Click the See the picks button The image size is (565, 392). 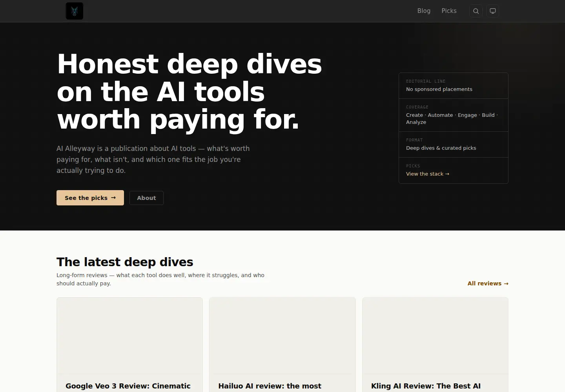pos(90,198)
